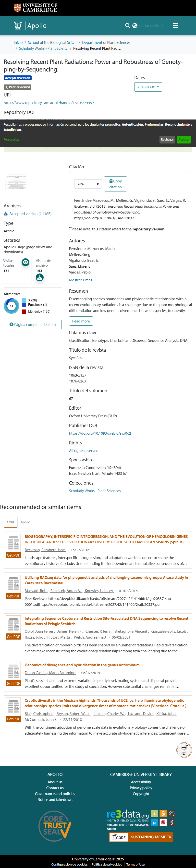Open the hamburger navigation menu
196x868 pixels.
175,26
